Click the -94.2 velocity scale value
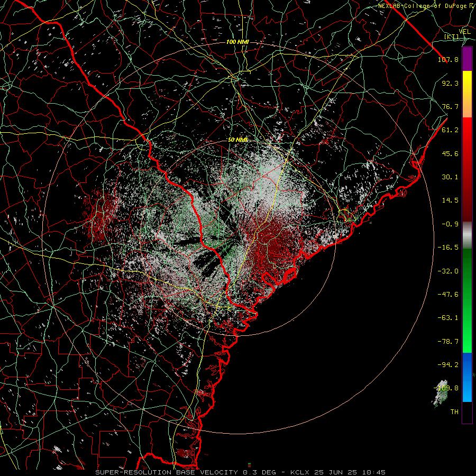Image resolution: width=476 pixels, height=476 pixels. (x=448, y=365)
